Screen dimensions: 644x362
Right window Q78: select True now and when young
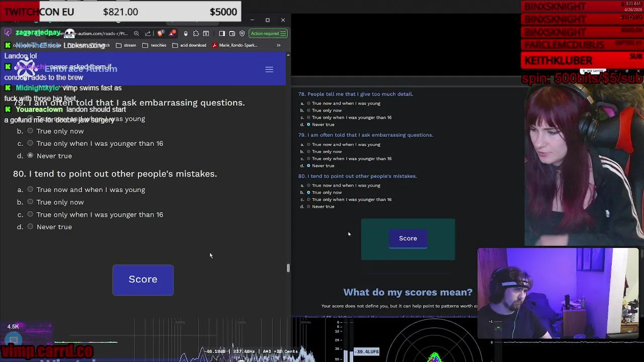(x=308, y=104)
